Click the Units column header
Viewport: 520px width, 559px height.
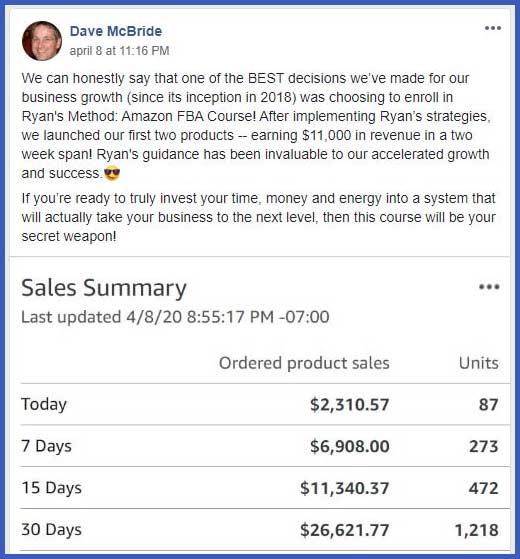pos(479,363)
